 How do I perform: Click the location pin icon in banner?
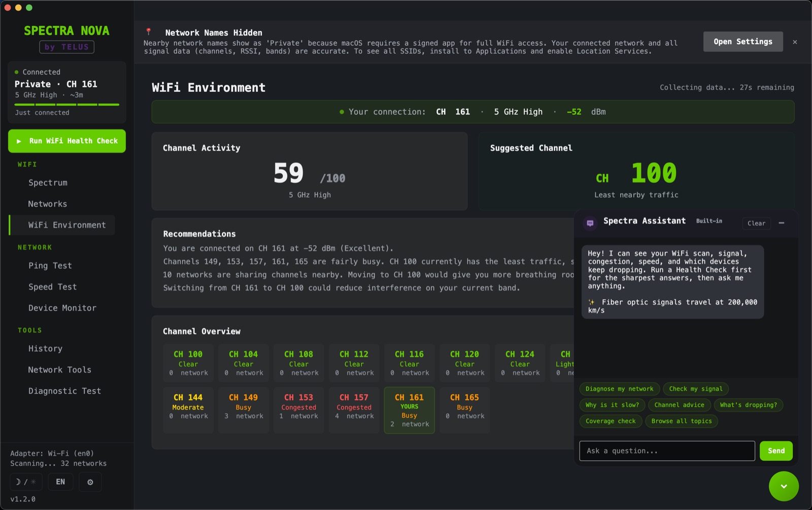point(149,31)
